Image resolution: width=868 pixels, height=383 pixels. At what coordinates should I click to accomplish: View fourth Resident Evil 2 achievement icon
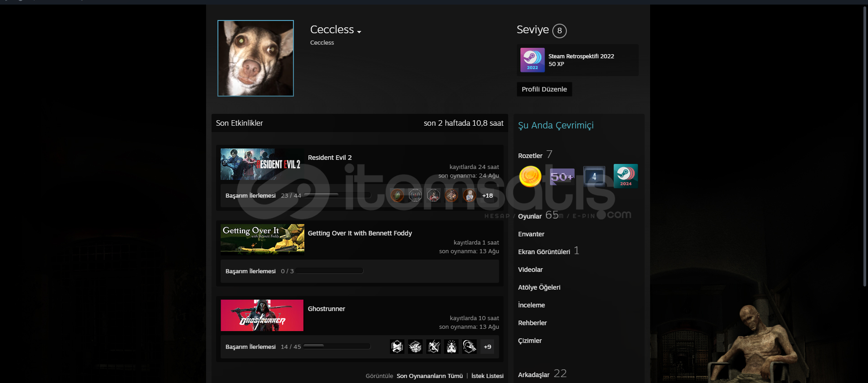(x=451, y=195)
